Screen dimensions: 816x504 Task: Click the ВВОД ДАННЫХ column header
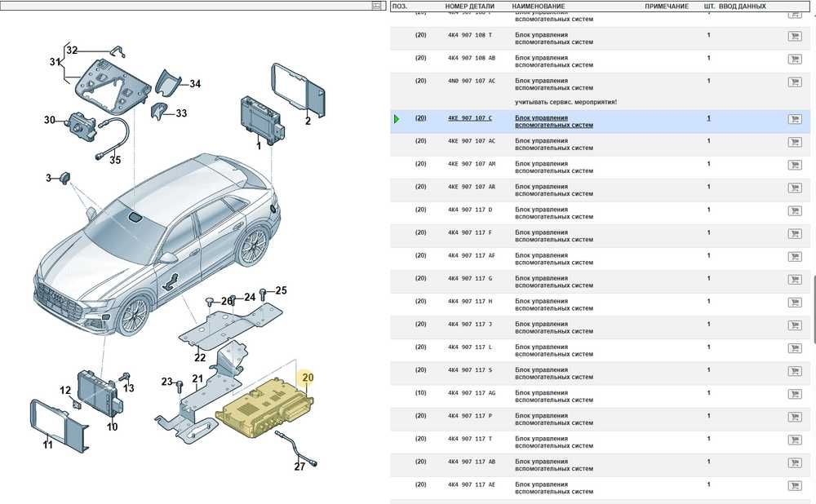[x=742, y=7]
